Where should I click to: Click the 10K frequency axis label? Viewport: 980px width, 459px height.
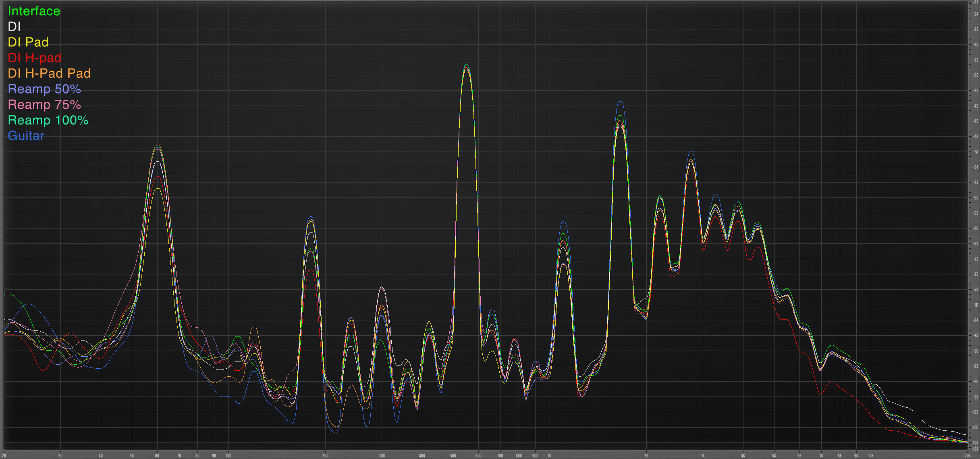click(871, 456)
